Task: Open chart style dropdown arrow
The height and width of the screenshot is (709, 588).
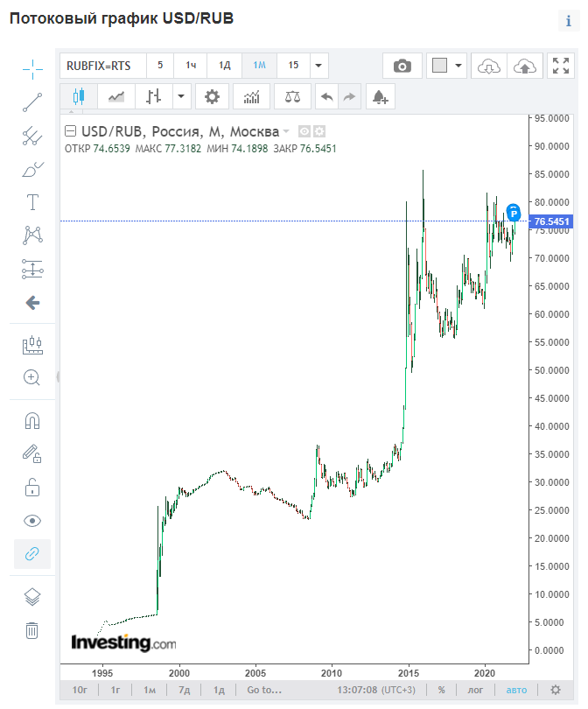Action: click(x=181, y=96)
